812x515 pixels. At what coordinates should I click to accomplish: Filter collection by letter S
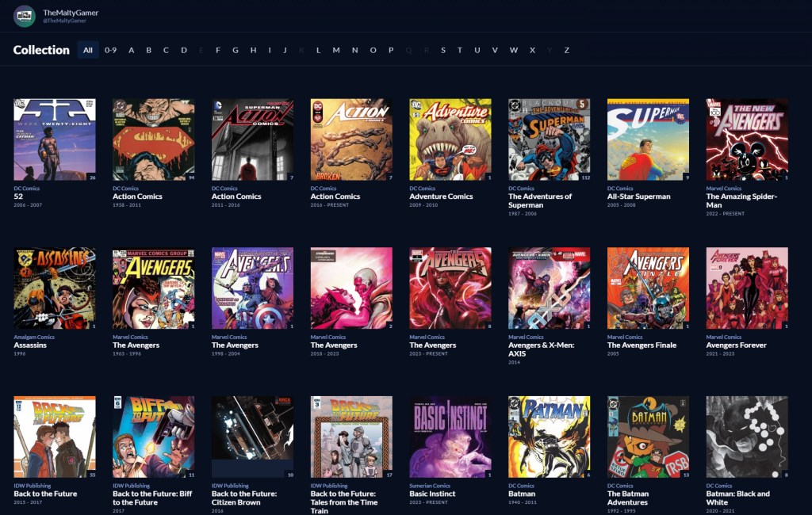(x=442, y=50)
